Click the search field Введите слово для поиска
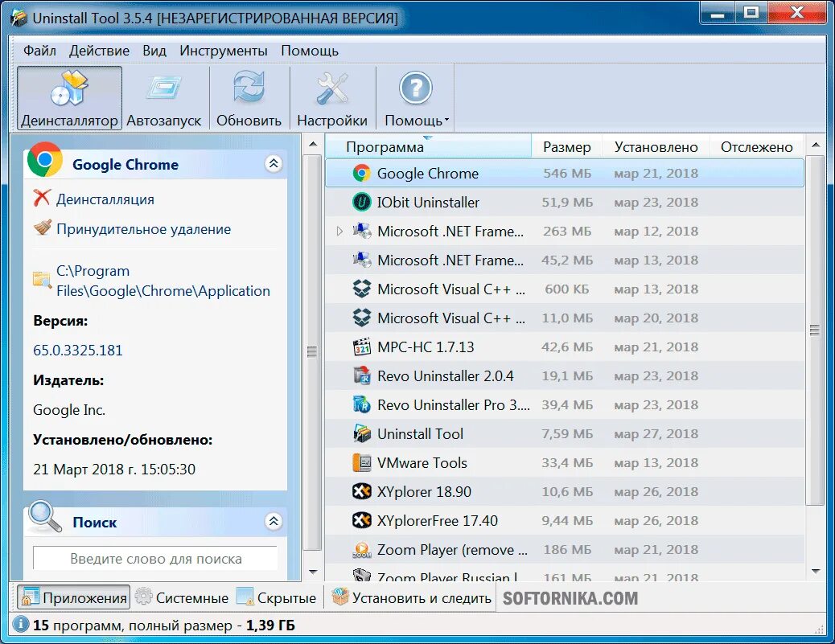This screenshot has width=835, height=644. coord(155,558)
